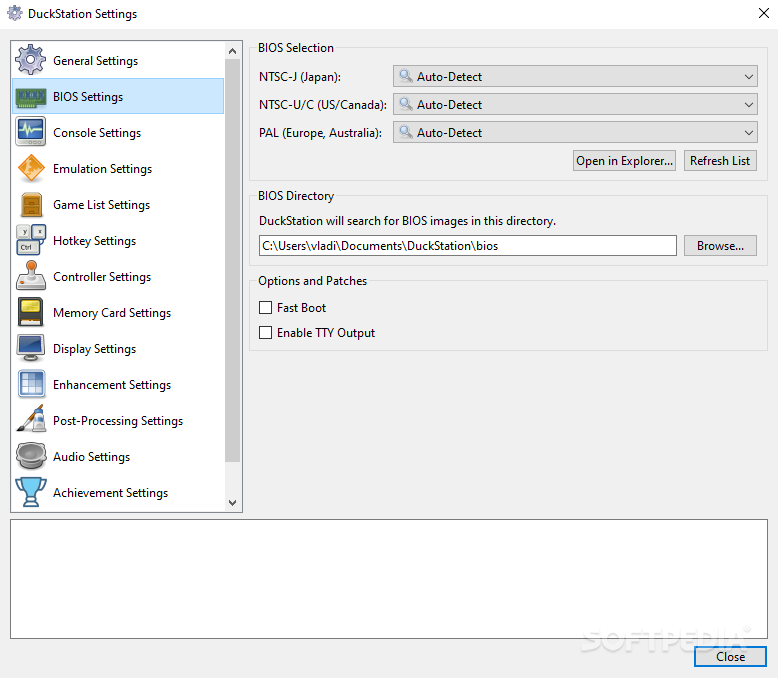Viewport: 778px width, 678px height.
Task: Click the Game List Settings cabinet icon
Action: point(31,204)
